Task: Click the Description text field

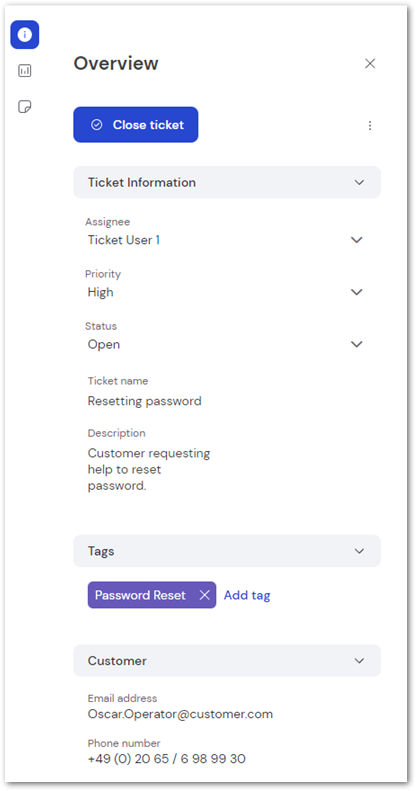Action: (149, 469)
